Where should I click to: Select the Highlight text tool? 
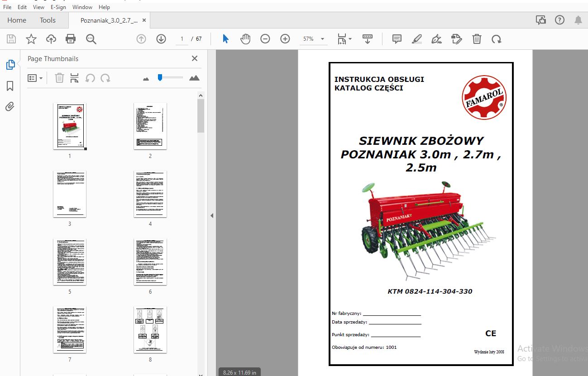point(417,39)
